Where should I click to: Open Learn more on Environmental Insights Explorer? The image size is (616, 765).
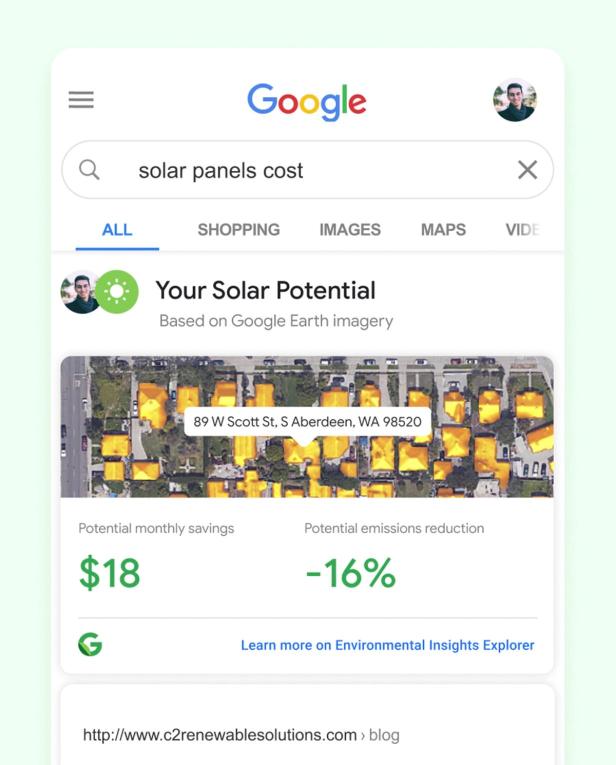387,646
